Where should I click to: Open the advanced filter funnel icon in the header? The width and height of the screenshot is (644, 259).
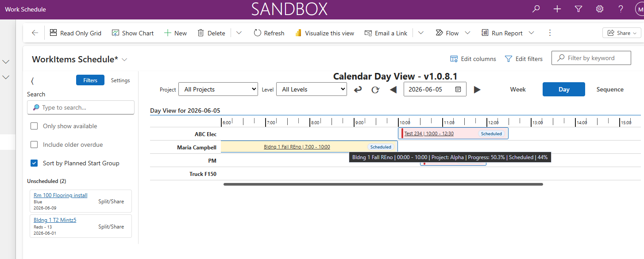(x=578, y=9)
